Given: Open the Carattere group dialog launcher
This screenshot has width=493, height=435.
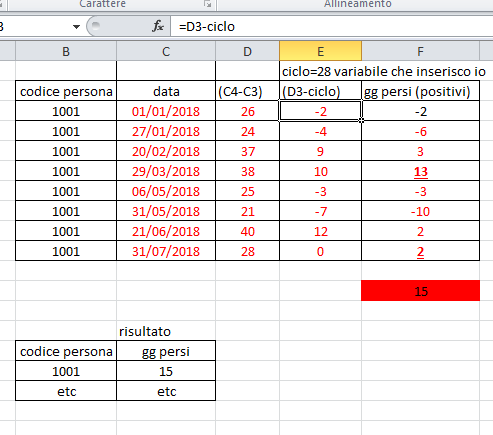Looking at the screenshot, I should [x=208, y=4].
